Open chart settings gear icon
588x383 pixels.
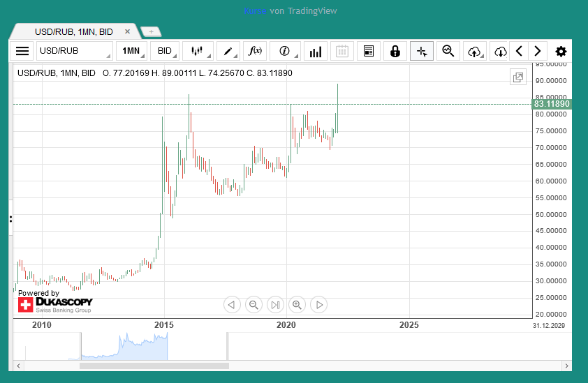pyautogui.click(x=561, y=51)
